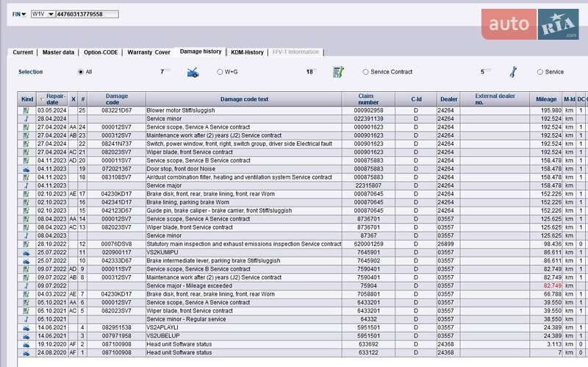Click wrench icon for 08.04.2023 Service minor
This screenshot has height=367, width=588.
(x=26, y=235)
